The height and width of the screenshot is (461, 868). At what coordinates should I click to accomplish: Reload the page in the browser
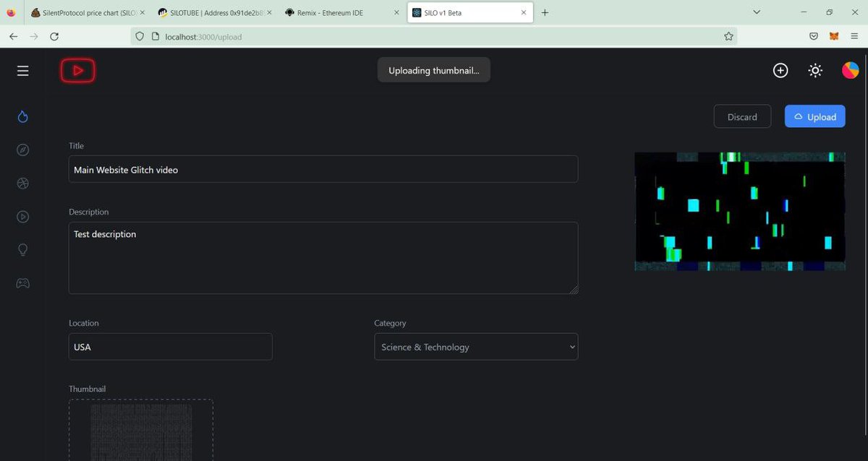(x=54, y=36)
